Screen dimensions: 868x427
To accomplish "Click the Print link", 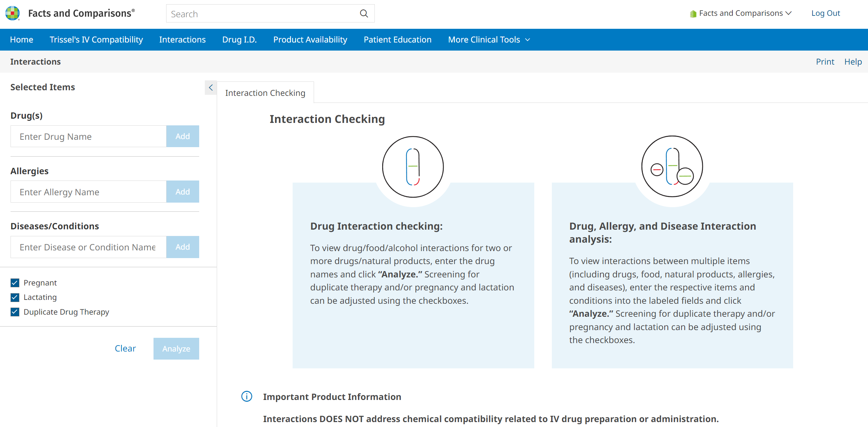I will (824, 62).
